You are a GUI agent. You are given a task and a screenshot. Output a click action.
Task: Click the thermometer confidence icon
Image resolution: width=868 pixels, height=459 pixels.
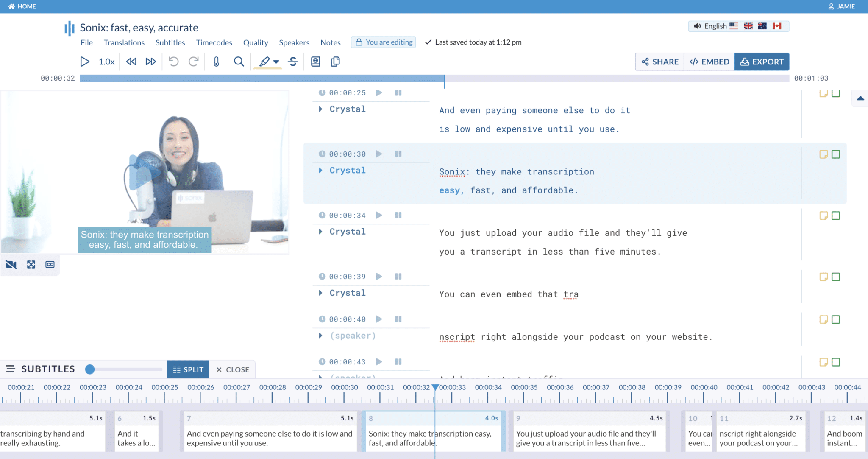[x=216, y=62]
